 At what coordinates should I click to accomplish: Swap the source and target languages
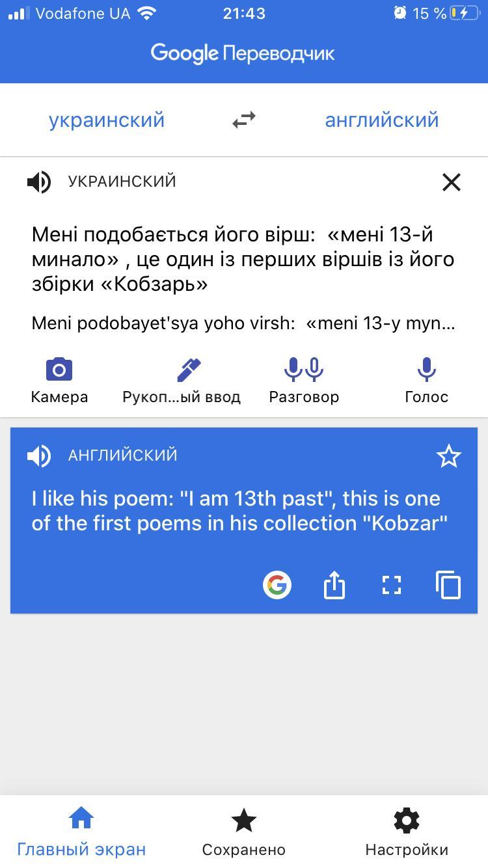244,120
